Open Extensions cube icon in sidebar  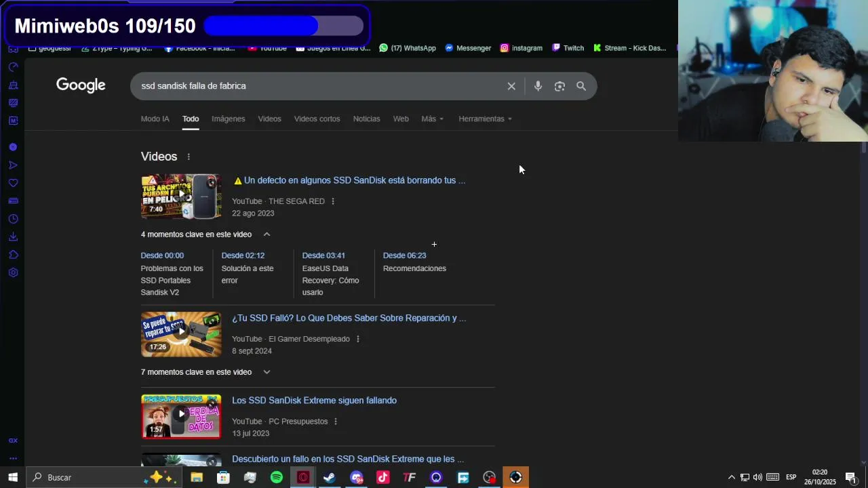point(13,255)
